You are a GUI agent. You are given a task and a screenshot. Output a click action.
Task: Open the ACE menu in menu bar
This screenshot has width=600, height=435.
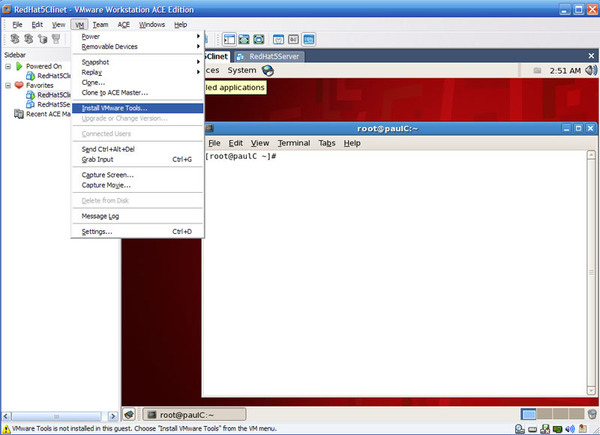123,24
